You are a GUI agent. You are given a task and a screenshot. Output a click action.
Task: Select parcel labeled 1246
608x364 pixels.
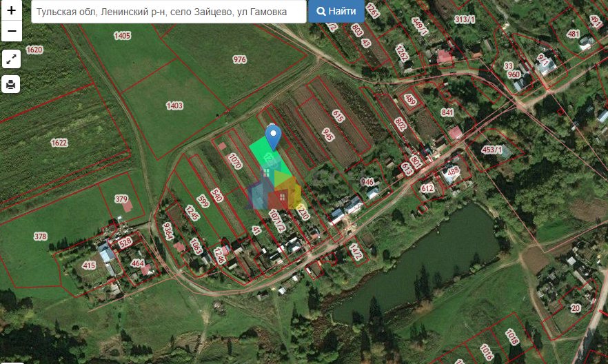point(219,256)
